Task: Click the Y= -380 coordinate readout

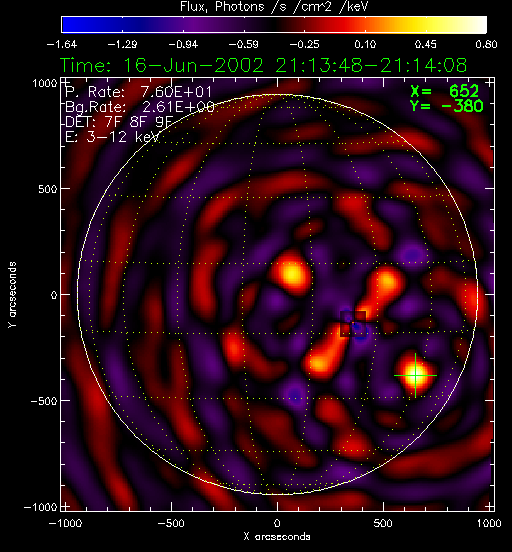Action: tap(447, 106)
